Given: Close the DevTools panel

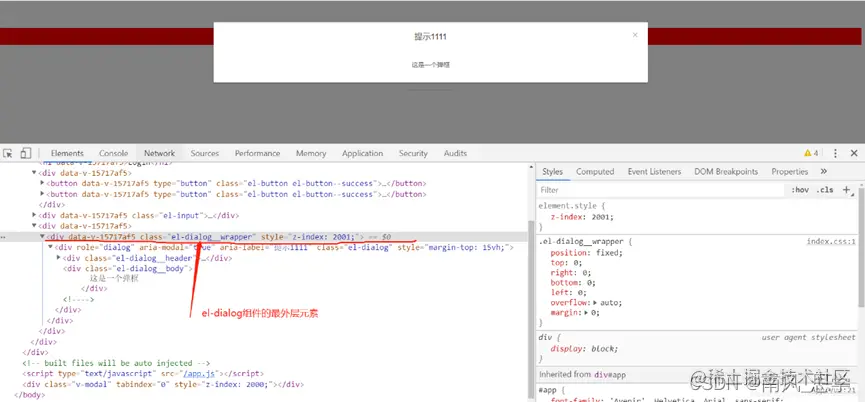Looking at the screenshot, I should [x=853, y=153].
